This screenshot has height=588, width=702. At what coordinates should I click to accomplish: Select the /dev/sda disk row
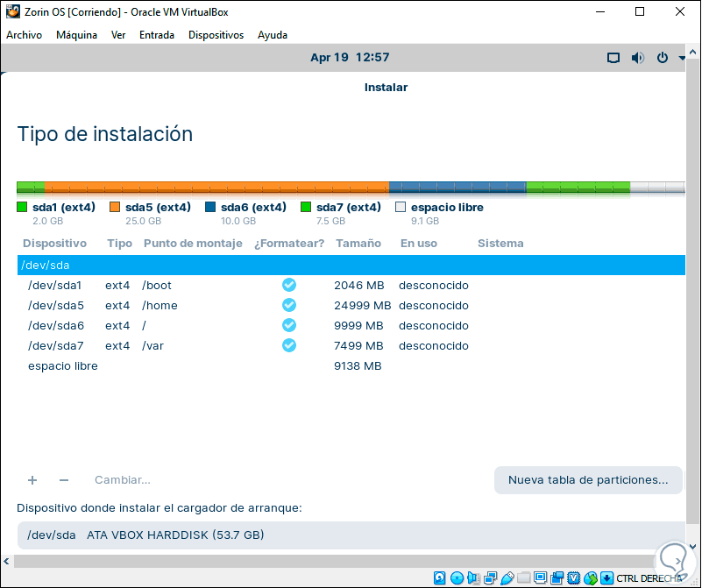pyautogui.click(x=351, y=265)
